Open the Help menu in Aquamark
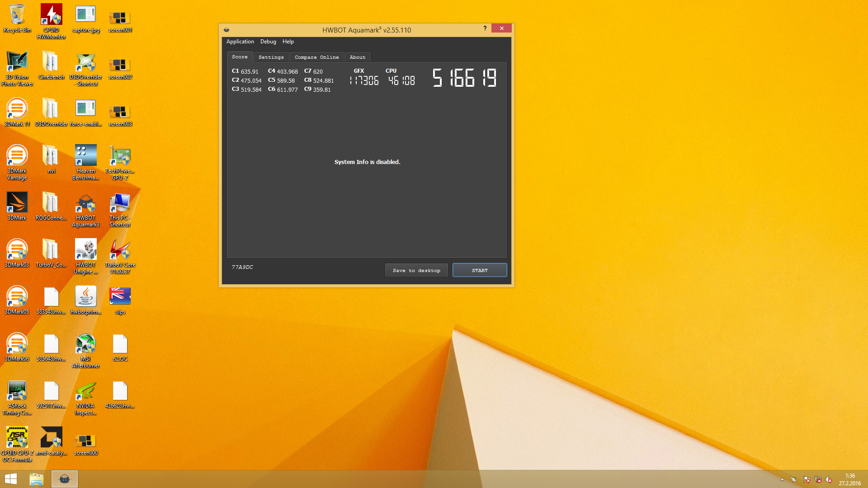Screen dimensions: 868x488 (x=288, y=42)
